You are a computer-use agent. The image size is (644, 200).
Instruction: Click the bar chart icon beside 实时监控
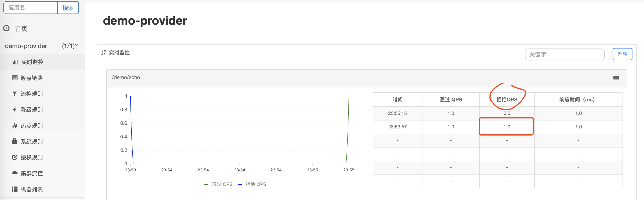(15, 62)
